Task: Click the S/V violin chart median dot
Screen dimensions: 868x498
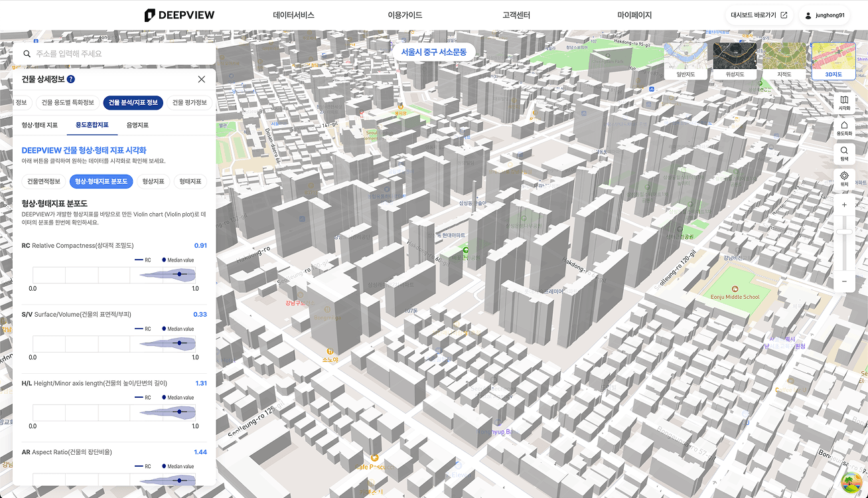Action: coord(179,343)
